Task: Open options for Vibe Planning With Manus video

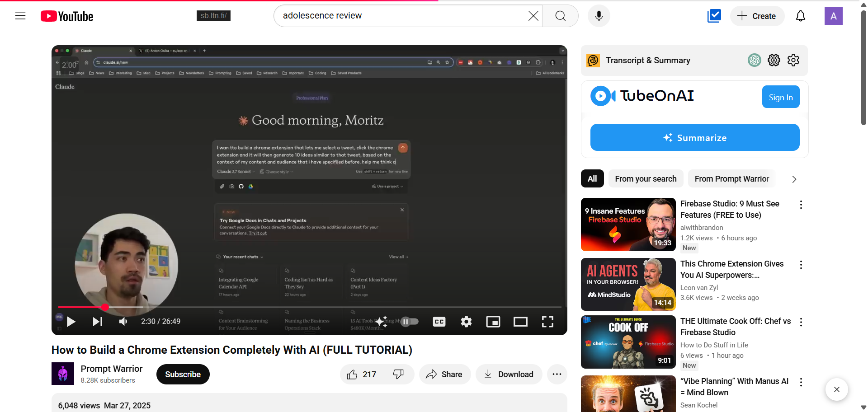Action: click(801, 382)
